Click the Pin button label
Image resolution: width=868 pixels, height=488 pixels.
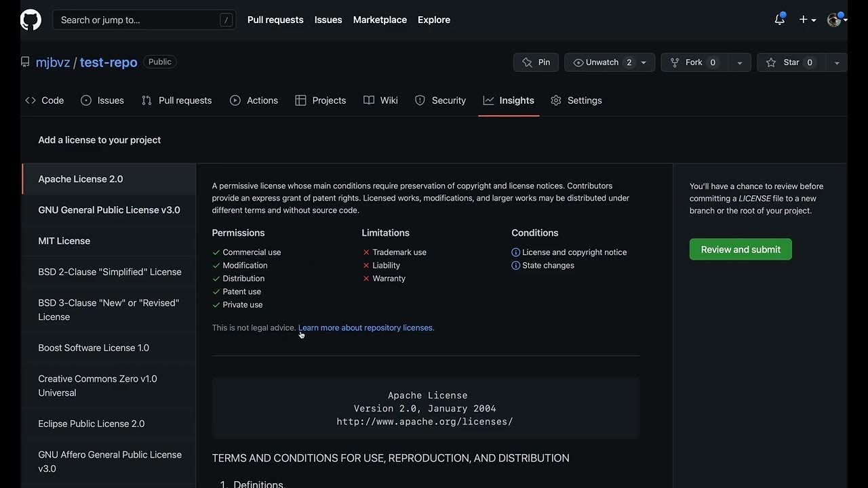[544, 62]
